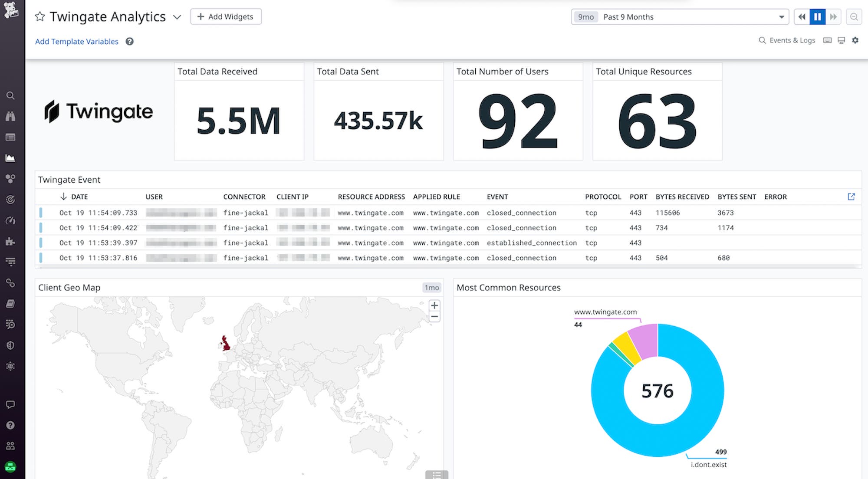Screen dimensions: 868x479
Task: Open the Datadog home via the bone logo
Action: point(12,10)
